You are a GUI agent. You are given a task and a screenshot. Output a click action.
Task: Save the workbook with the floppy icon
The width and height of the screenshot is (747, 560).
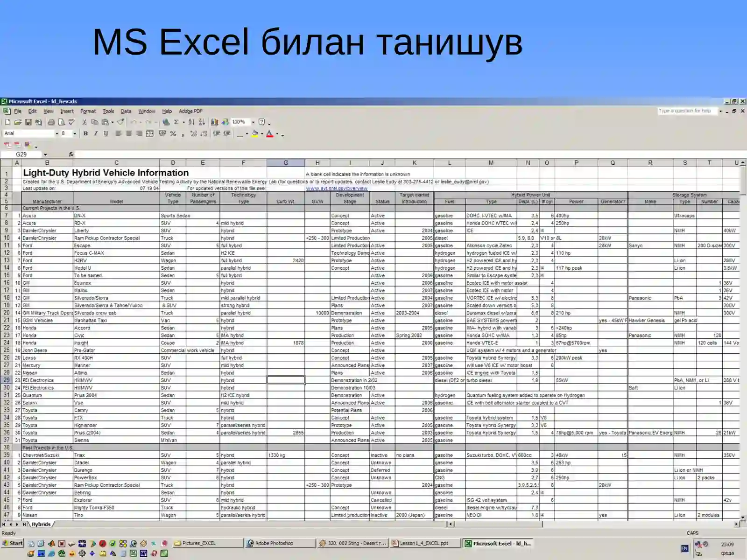click(x=28, y=122)
